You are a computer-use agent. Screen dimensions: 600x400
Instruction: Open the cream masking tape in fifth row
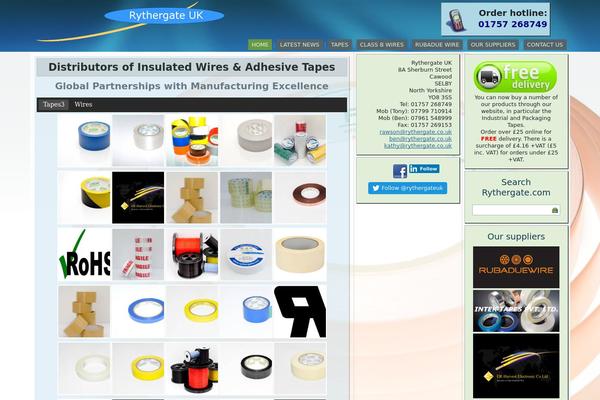tap(300, 369)
